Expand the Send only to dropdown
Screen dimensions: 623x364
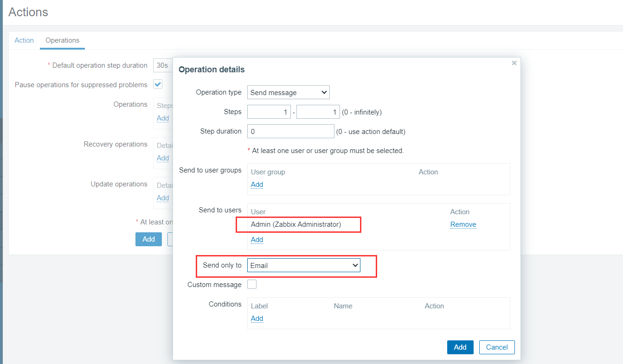click(x=303, y=266)
